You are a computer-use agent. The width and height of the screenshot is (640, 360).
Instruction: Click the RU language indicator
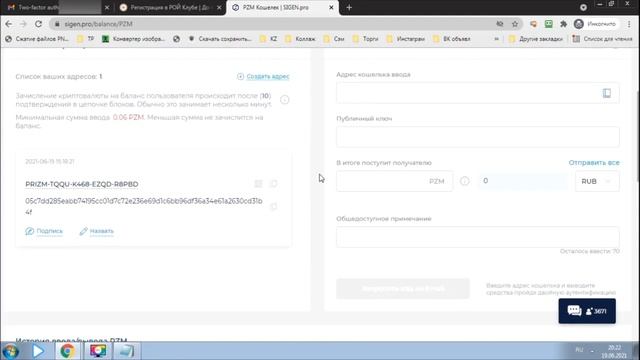(579, 350)
